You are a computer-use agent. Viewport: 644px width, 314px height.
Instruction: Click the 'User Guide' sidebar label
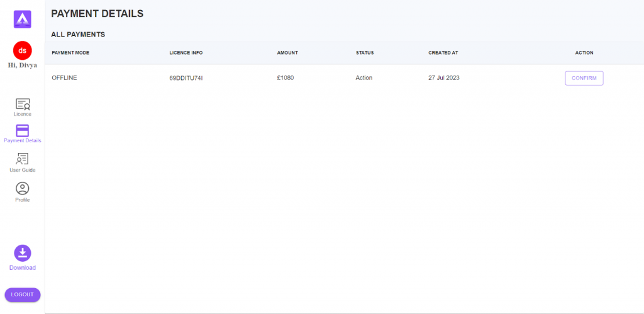pos(23,170)
